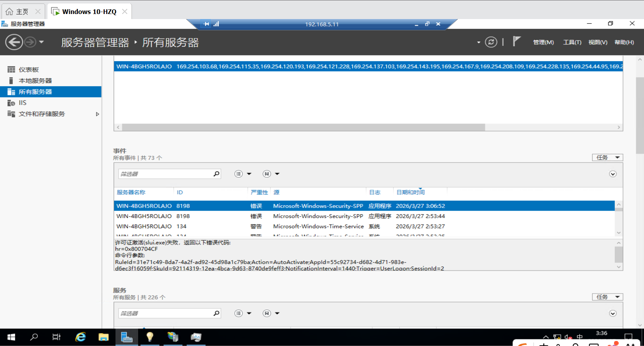644x346 pixels.
Task: Open the events list-options icon
Action: tap(239, 174)
